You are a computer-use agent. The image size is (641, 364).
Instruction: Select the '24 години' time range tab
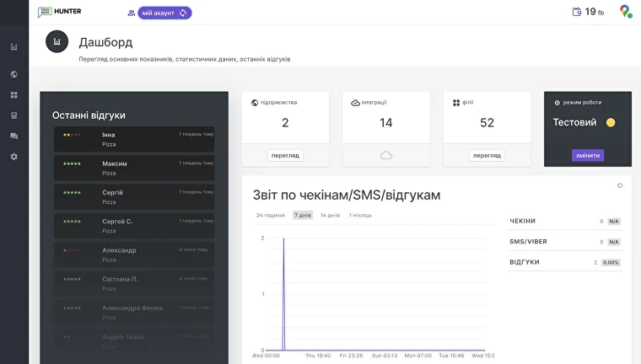point(271,215)
